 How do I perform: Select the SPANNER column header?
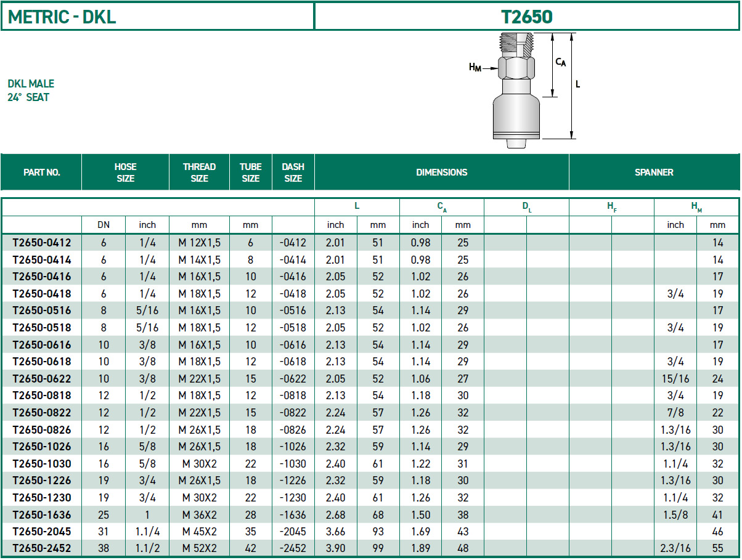coord(654,172)
